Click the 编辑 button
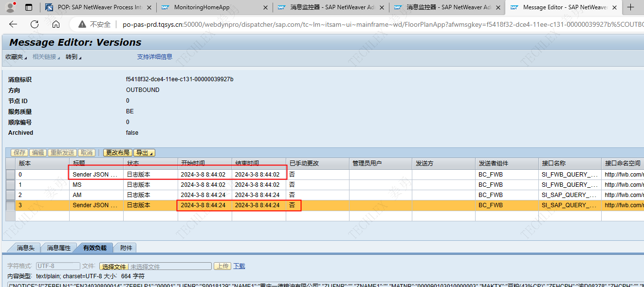The width and height of the screenshot is (644, 287). (x=38, y=153)
